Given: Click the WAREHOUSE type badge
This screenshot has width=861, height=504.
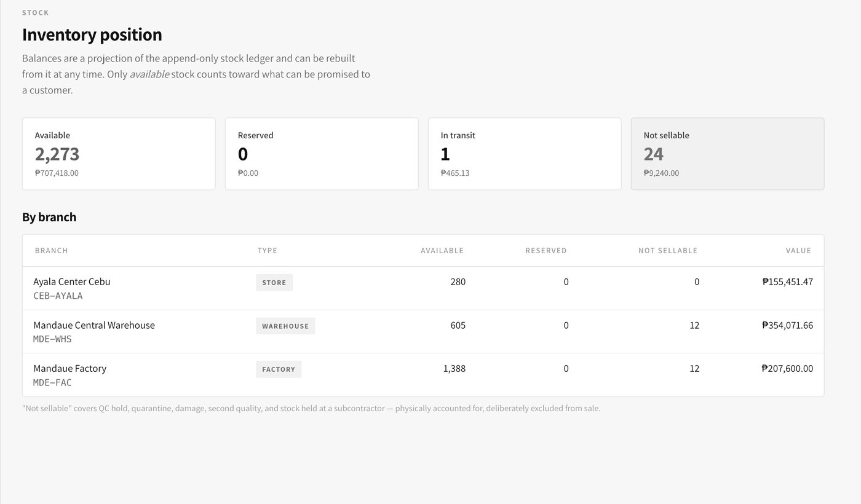Looking at the screenshot, I should (x=285, y=326).
